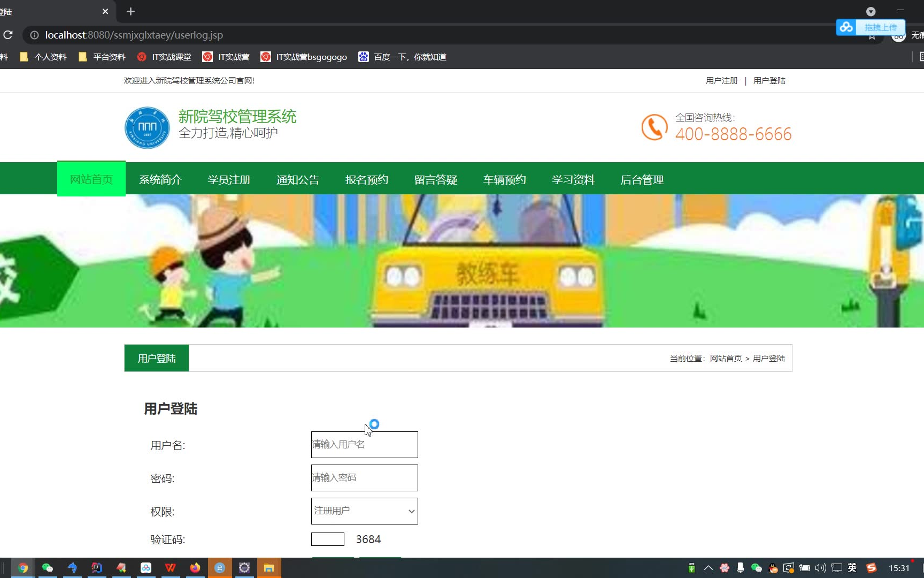This screenshot has width=924, height=578.
Task: Open Baidu Netdisk from the taskbar
Action: coord(146,568)
